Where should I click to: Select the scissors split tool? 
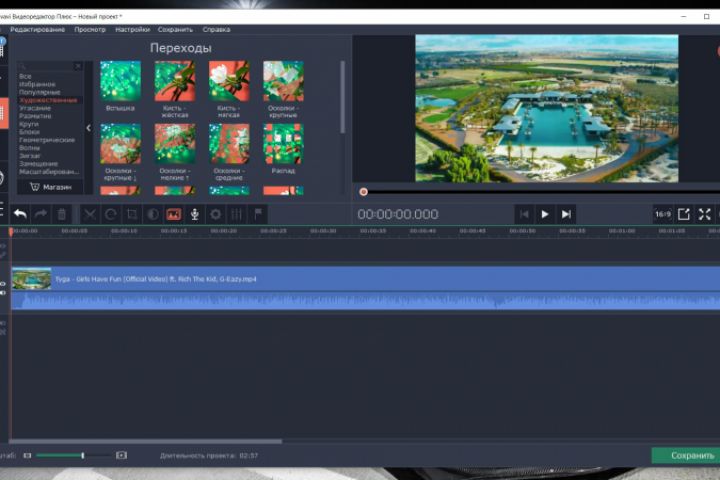(x=90, y=214)
